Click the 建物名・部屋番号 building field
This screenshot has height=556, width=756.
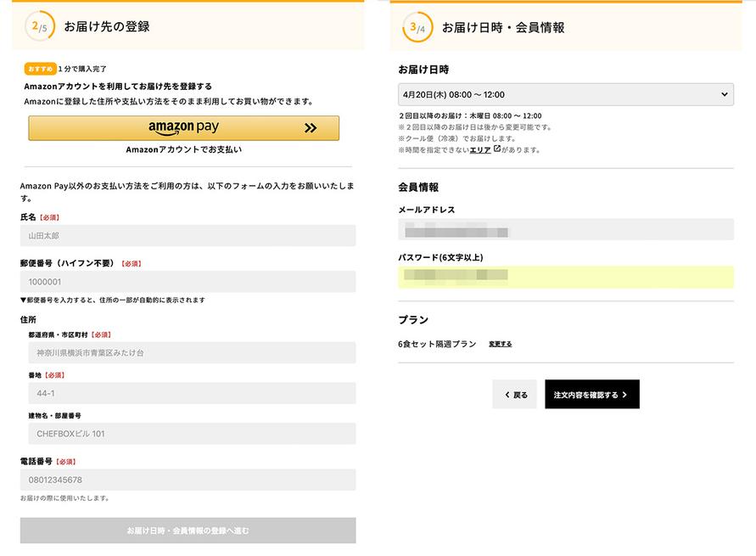192,434
